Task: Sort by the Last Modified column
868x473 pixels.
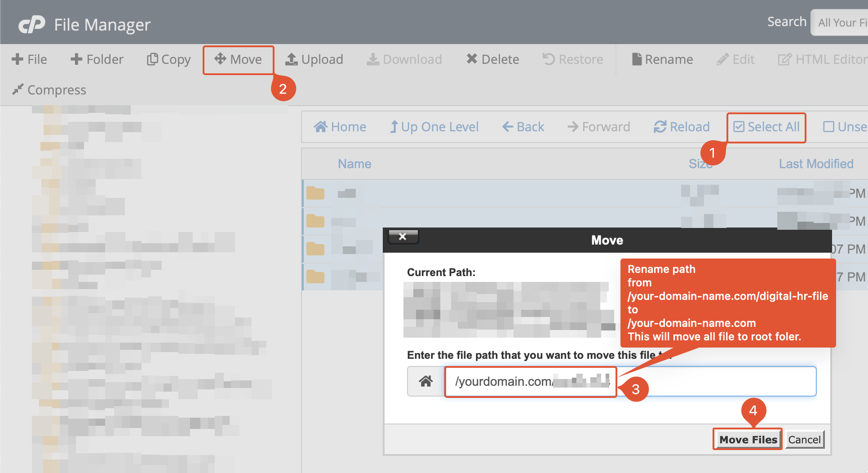Action: coord(816,164)
